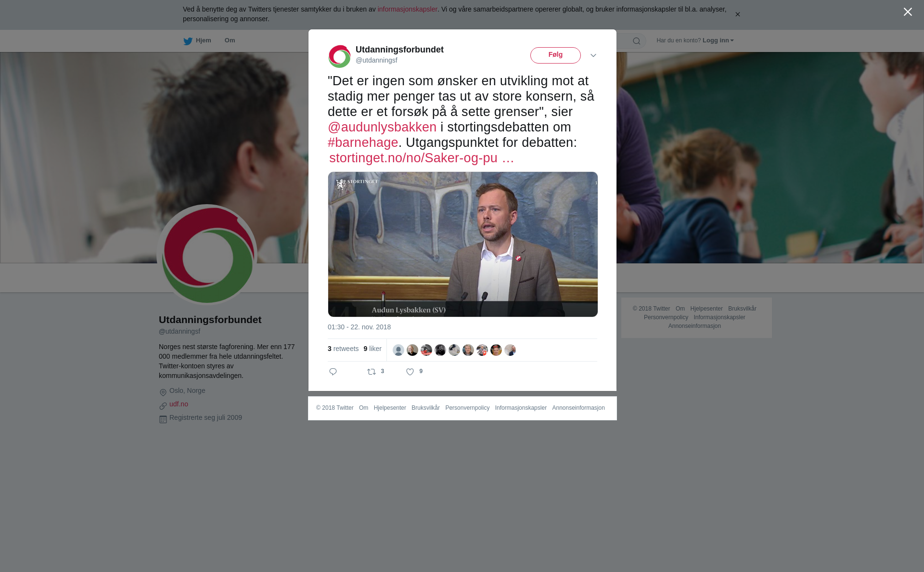Open the Audun Lysbakken video image
Image resolution: width=924 pixels, height=572 pixels.
[x=463, y=244]
